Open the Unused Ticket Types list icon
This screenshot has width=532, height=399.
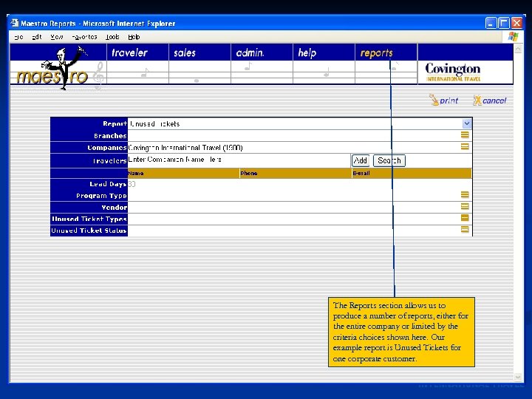click(465, 218)
